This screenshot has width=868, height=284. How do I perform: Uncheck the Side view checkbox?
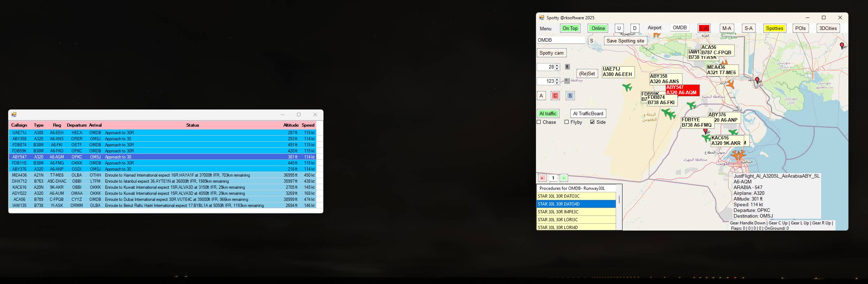(x=592, y=122)
